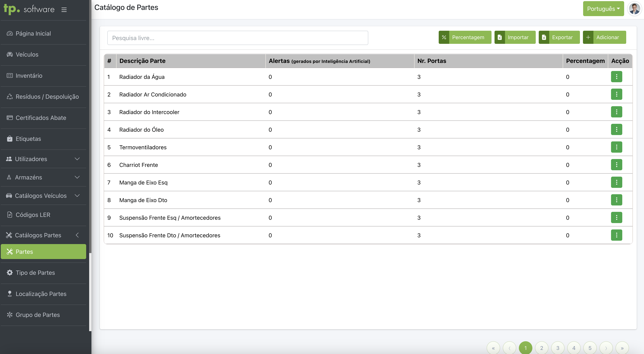Click the Exportar button
The width and height of the screenshot is (644, 354).
click(559, 37)
